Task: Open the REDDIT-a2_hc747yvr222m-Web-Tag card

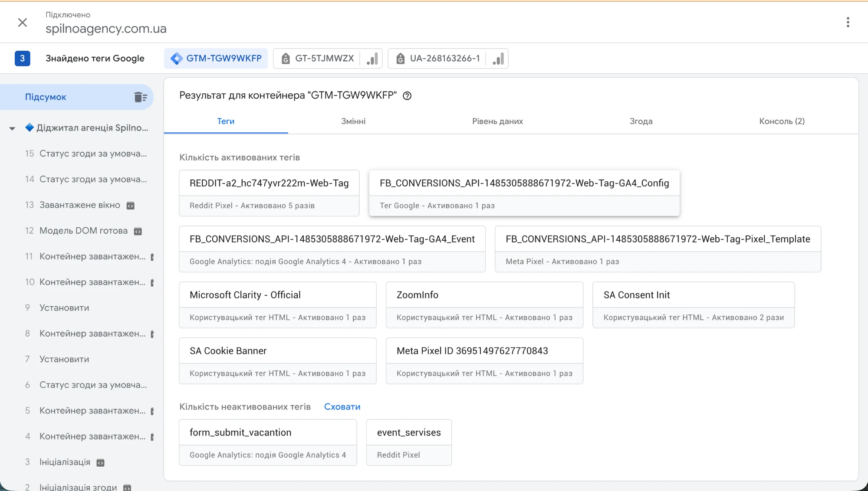Action: pos(269,193)
